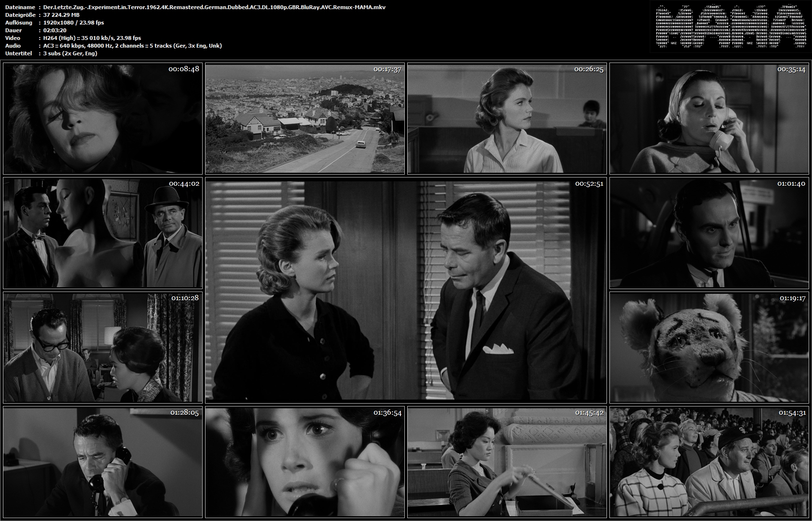812x521 pixels.
Task: Click the thumbnail timestamped 01:01:40
Action: [x=709, y=233]
